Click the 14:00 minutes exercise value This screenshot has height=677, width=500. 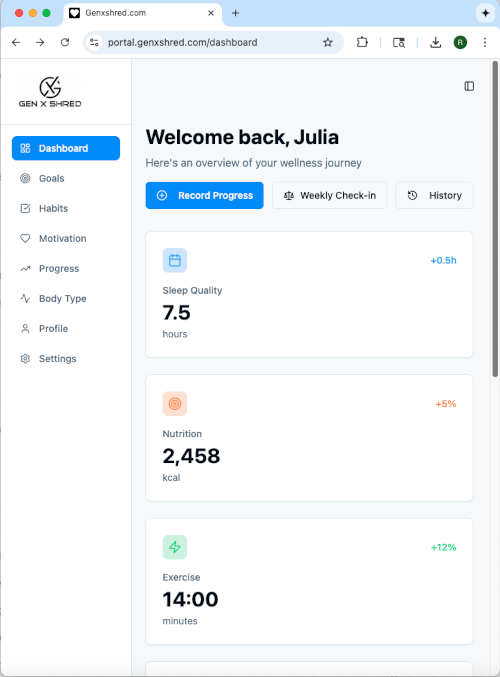pos(190,599)
